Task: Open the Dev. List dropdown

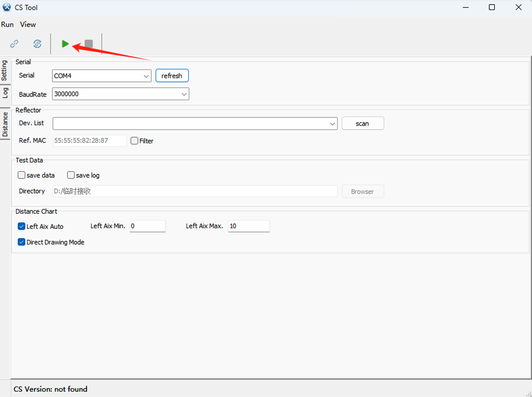Action: pyautogui.click(x=195, y=123)
